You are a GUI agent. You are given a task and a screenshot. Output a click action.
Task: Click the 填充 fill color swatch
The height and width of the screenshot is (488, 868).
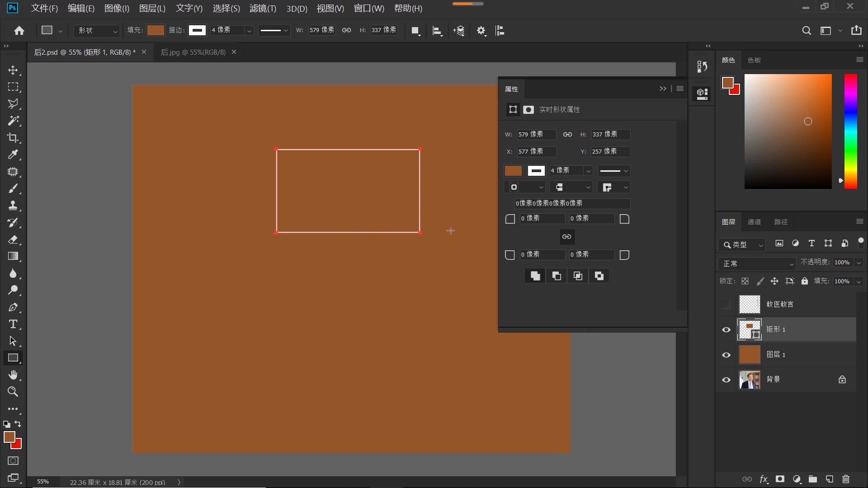(156, 30)
